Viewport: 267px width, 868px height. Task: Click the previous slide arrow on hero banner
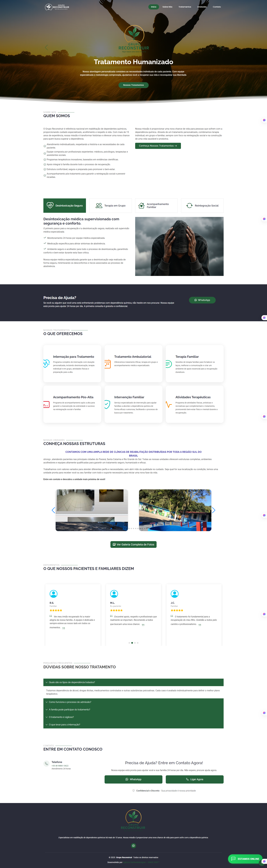coord(46,47)
